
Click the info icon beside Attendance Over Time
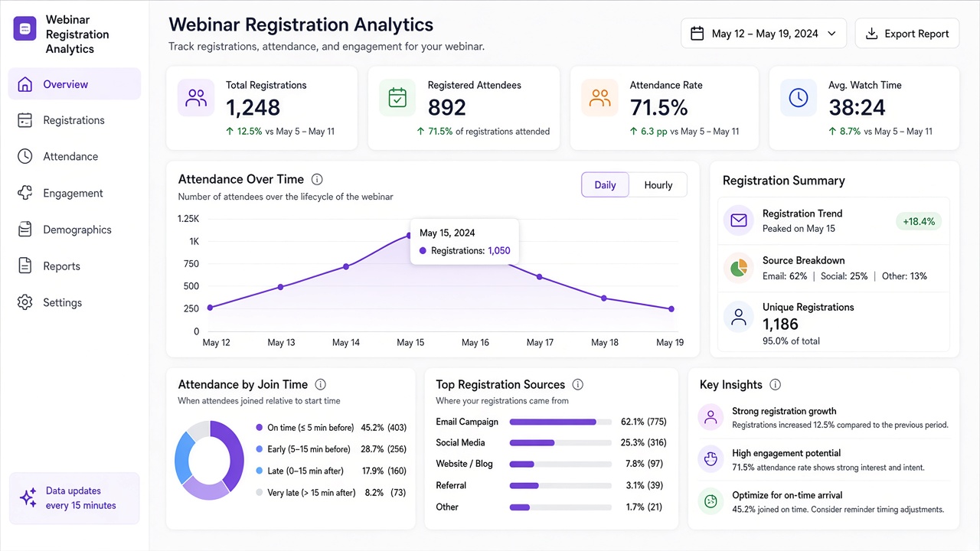click(317, 179)
